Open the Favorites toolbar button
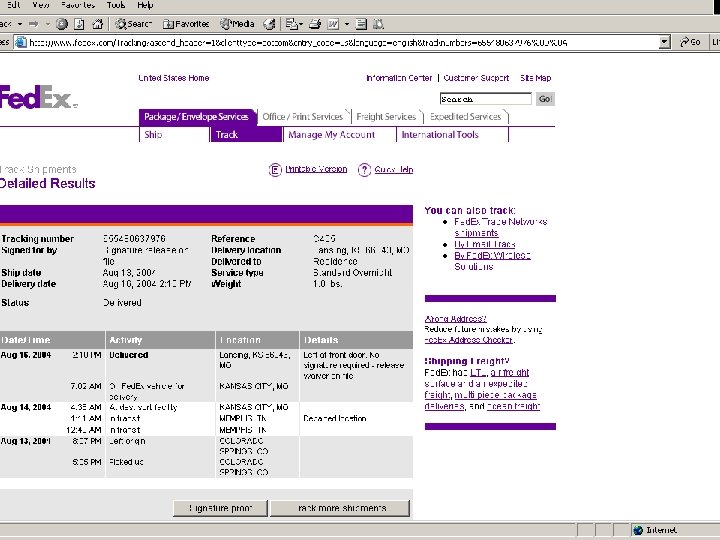The image size is (720, 540). tap(186, 24)
